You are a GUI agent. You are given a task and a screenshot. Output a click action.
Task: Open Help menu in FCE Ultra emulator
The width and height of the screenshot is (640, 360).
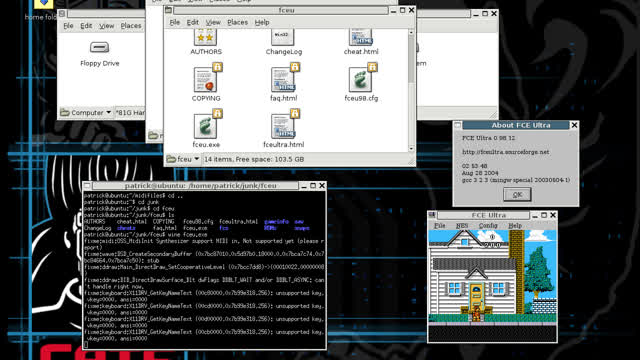pyautogui.click(x=515, y=225)
